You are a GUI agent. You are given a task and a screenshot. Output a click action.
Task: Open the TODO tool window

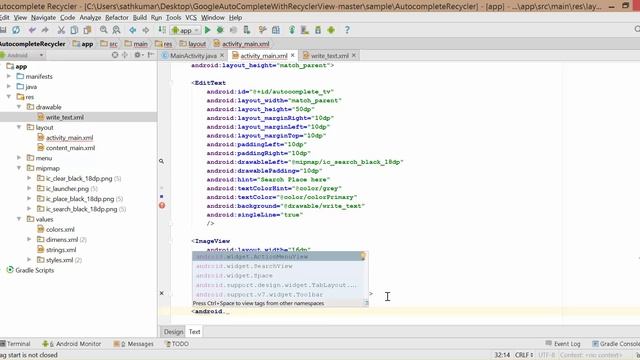(x=177, y=344)
